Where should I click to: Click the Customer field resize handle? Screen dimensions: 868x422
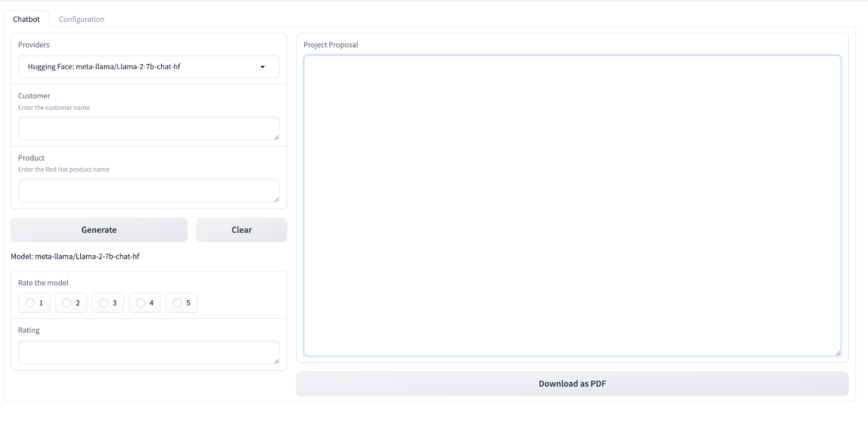pos(277,137)
